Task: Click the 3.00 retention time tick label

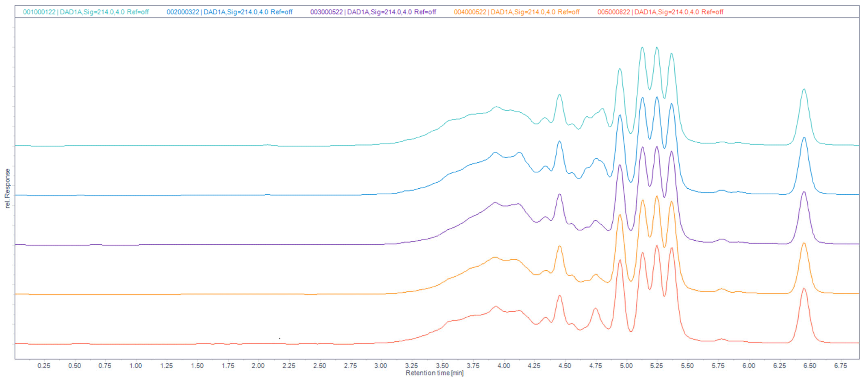Action: click(x=381, y=366)
